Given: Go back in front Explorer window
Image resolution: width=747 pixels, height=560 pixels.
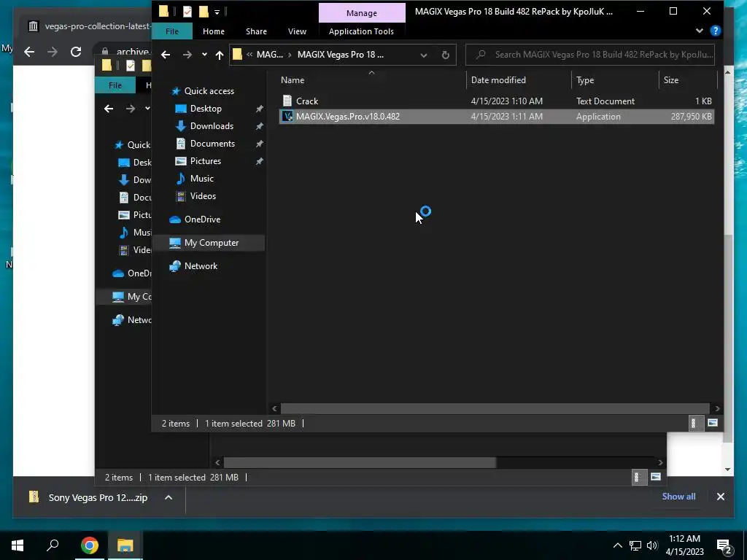Looking at the screenshot, I should tap(166, 55).
